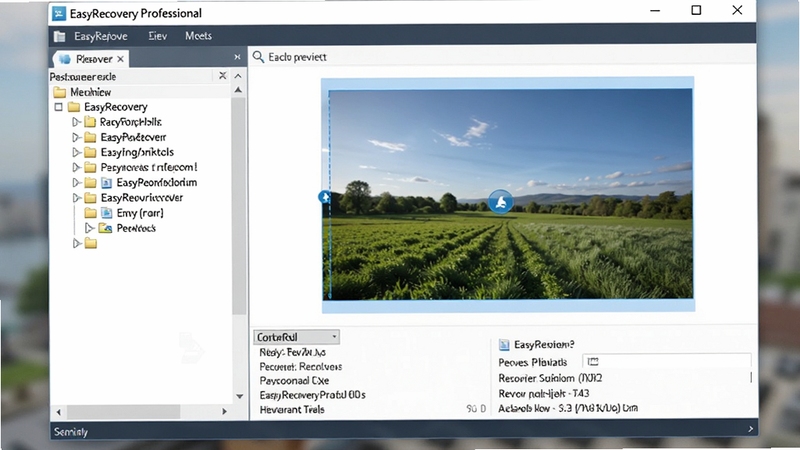The height and width of the screenshot is (450, 800).
Task: Expand the Easying/sniktcls folder
Action: [76, 152]
